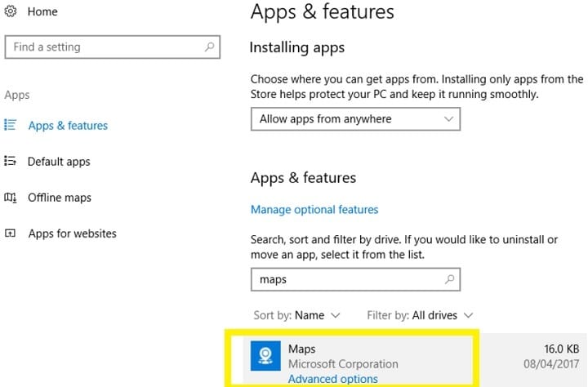Click the Apps for websites icon

(x=10, y=234)
